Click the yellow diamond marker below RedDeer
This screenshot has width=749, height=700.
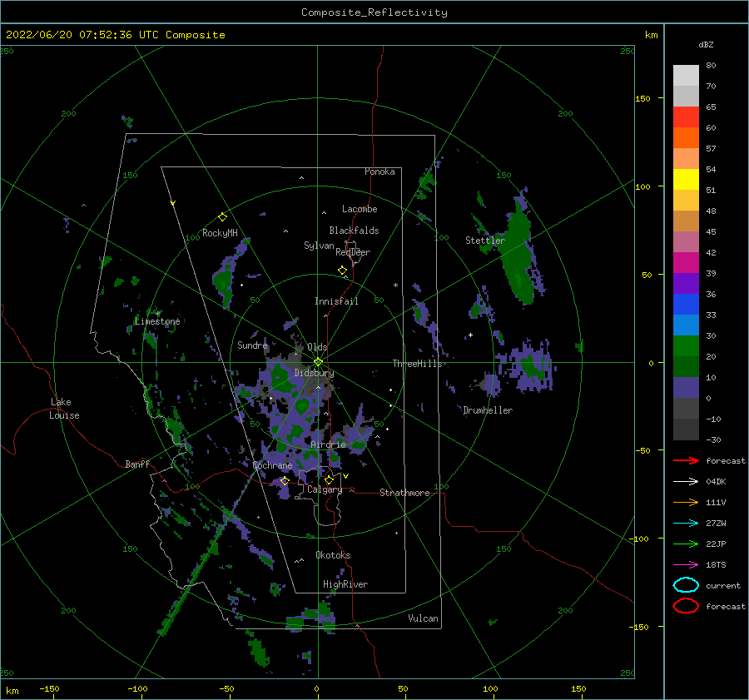tap(342, 271)
